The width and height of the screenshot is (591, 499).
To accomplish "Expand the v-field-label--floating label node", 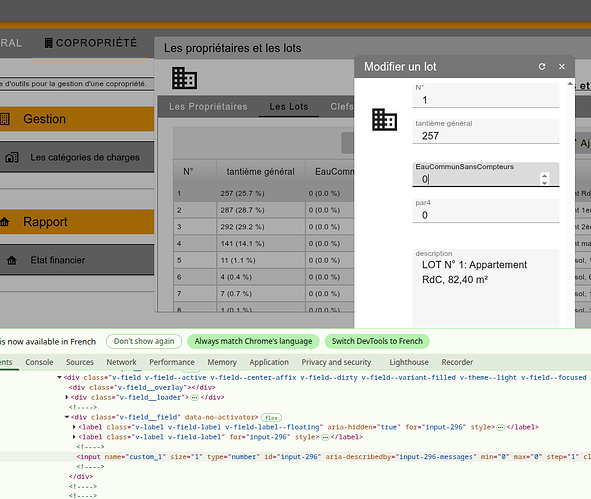I will [x=74, y=427].
